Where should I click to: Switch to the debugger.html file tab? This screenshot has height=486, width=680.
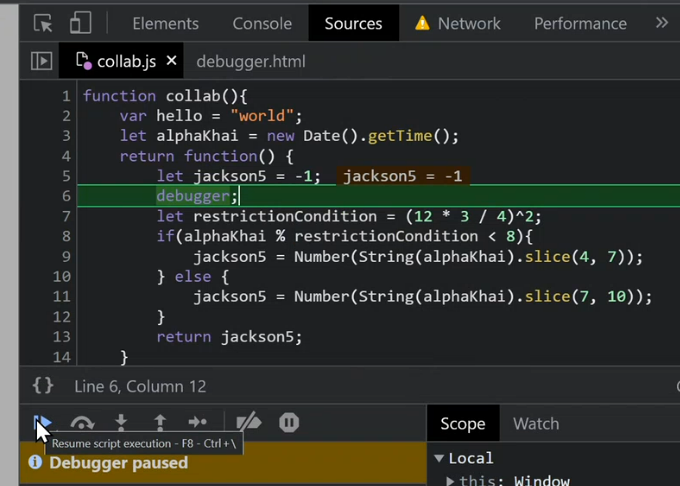pos(251,62)
